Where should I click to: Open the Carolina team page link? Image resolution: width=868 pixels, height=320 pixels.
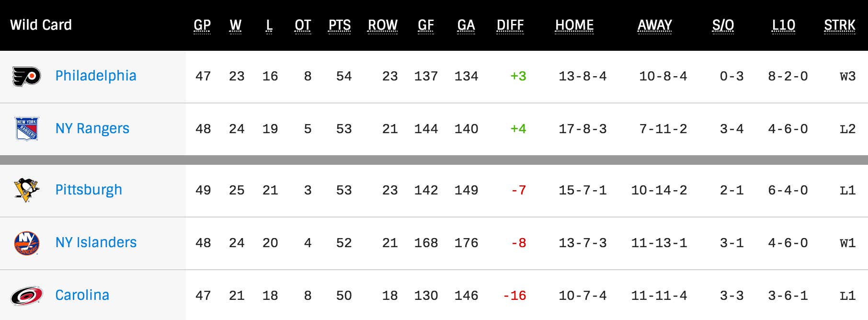coord(82,295)
